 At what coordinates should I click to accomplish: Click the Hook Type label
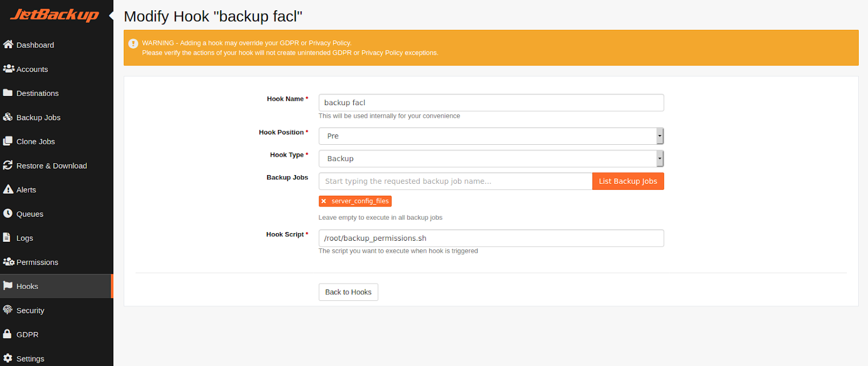(289, 155)
